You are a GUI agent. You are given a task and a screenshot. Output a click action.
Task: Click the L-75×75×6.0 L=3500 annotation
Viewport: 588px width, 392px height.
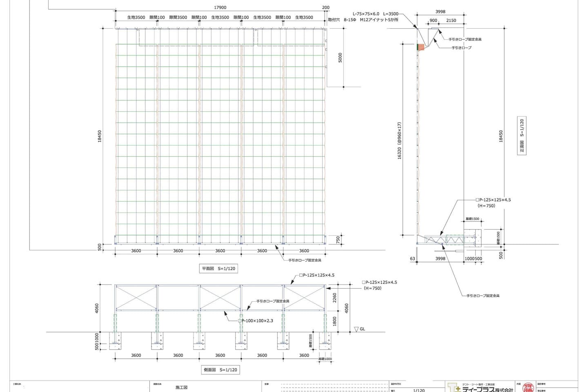pos(375,13)
